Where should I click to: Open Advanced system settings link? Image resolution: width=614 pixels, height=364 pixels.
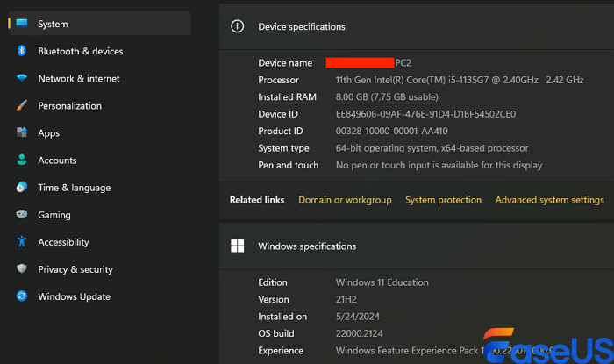(549, 200)
